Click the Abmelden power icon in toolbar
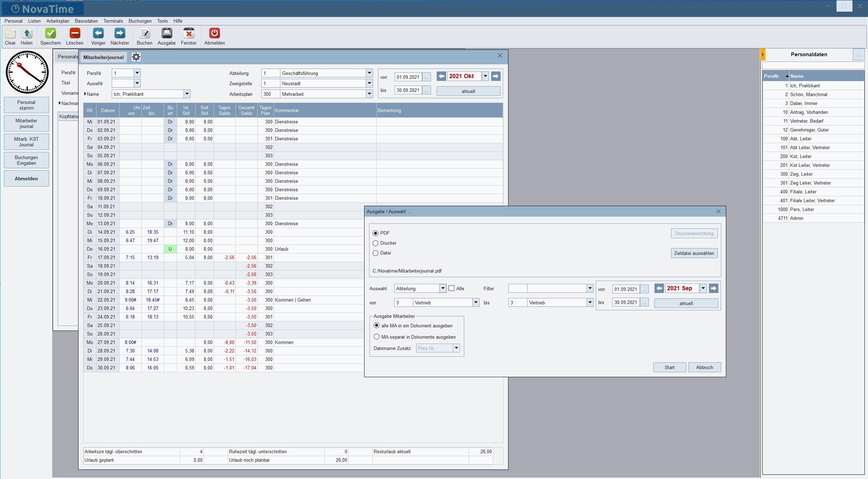 click(x=214, y=34)
